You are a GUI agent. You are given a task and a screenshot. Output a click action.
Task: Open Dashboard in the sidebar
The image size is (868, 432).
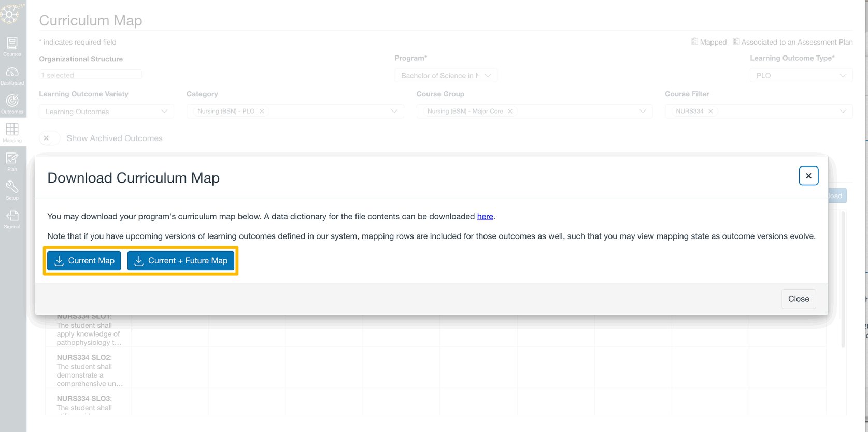coord(12,76)
